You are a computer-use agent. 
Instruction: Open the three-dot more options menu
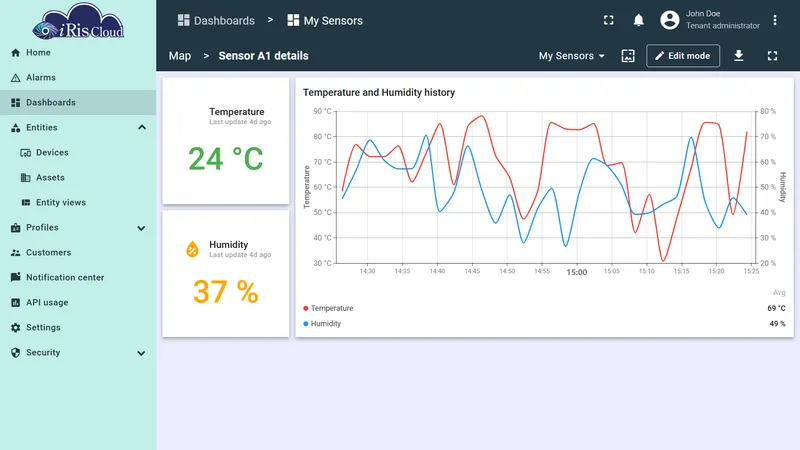click(x=774, y=20)
